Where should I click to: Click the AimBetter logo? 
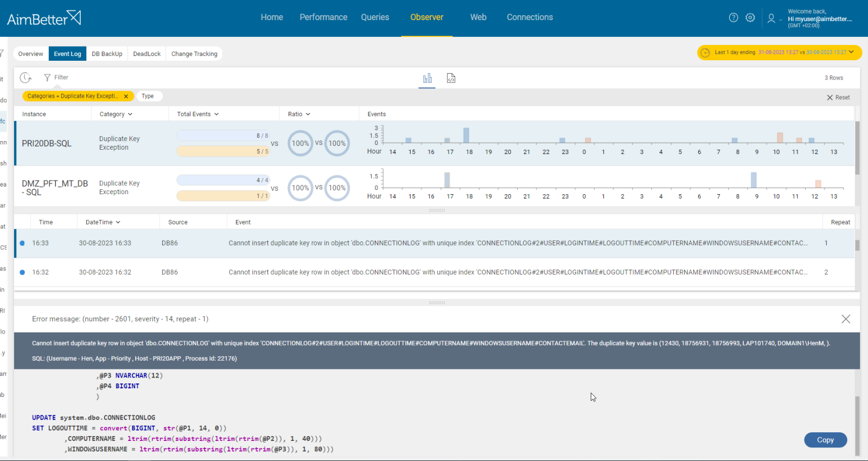pos(44,18)
